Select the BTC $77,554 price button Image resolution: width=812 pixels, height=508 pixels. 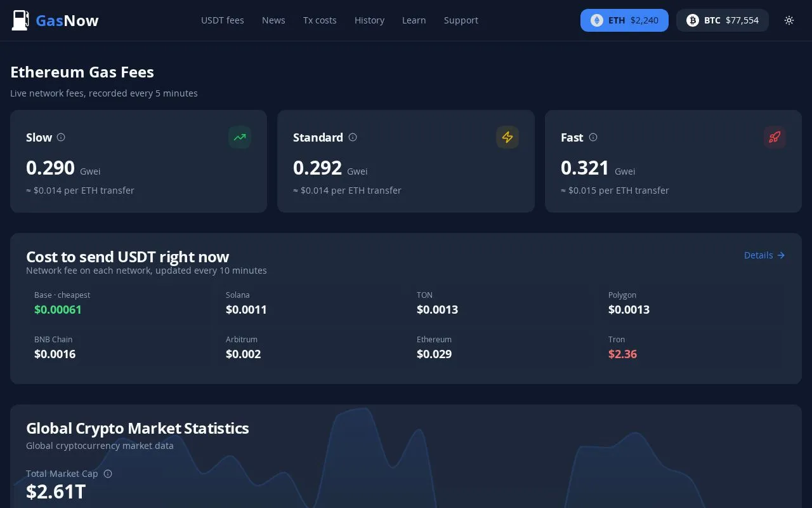click(x=723, y=20)
